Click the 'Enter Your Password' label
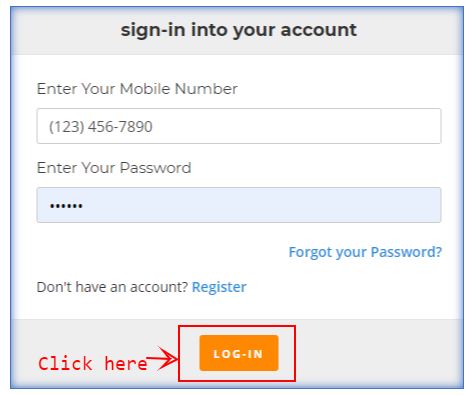This screenshot has width=472, height=395. pos(114,168)
